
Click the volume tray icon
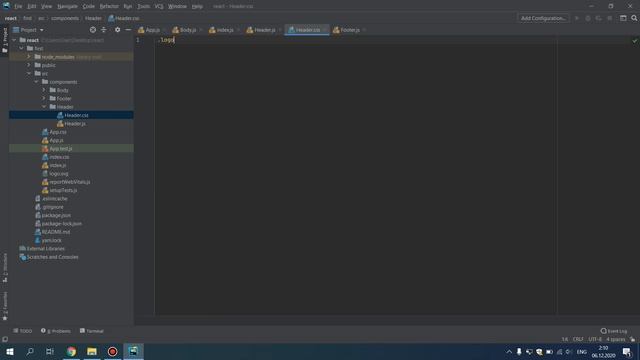click(x=568, y=352)
